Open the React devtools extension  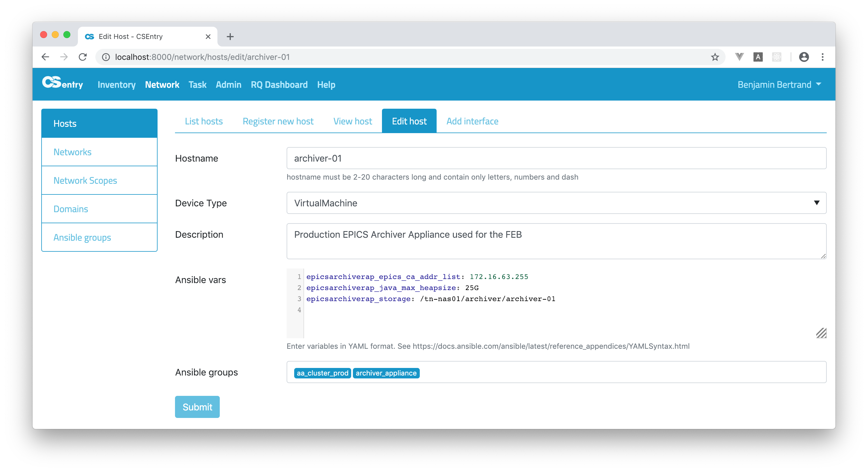point(777,57)
